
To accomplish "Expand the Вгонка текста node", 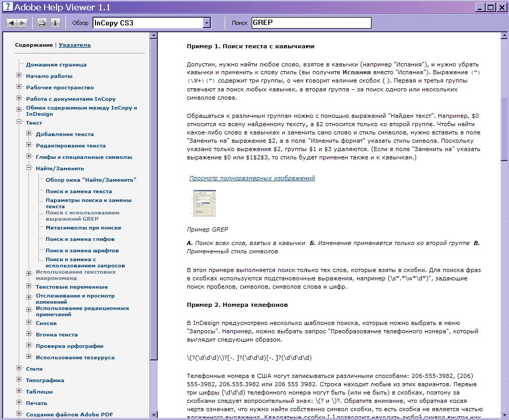I will coord(29,334).
